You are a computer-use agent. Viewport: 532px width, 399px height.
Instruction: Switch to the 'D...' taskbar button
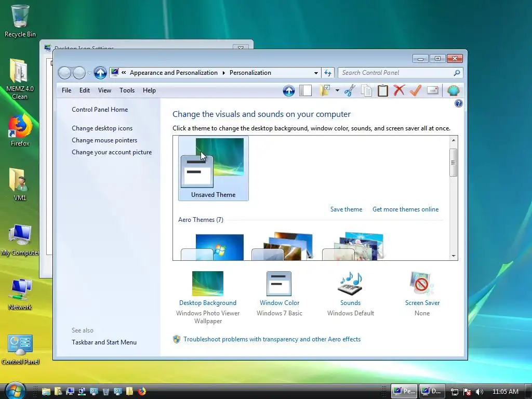(x=431, y=391)
